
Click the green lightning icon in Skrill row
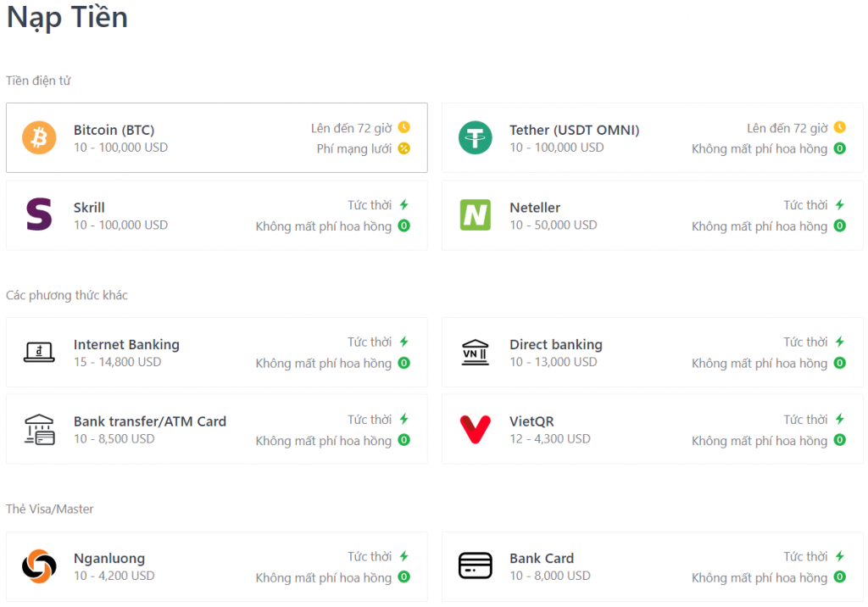[404, 205]
